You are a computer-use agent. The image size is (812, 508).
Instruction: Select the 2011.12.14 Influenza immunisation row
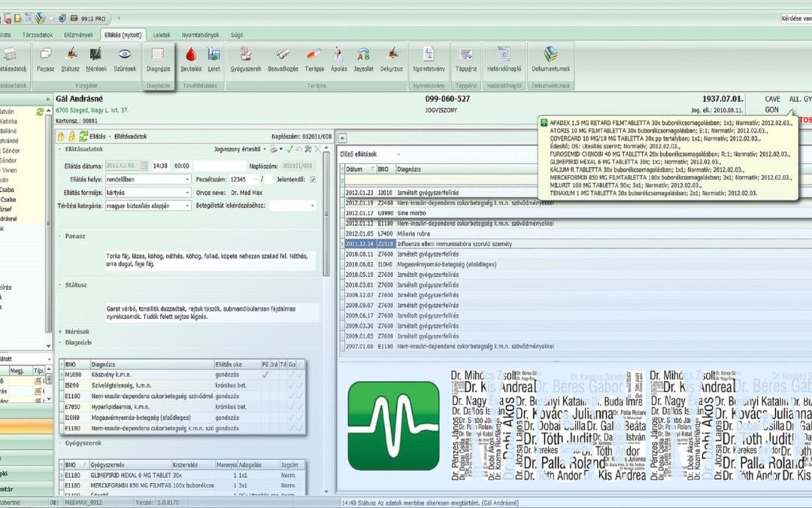451,244
